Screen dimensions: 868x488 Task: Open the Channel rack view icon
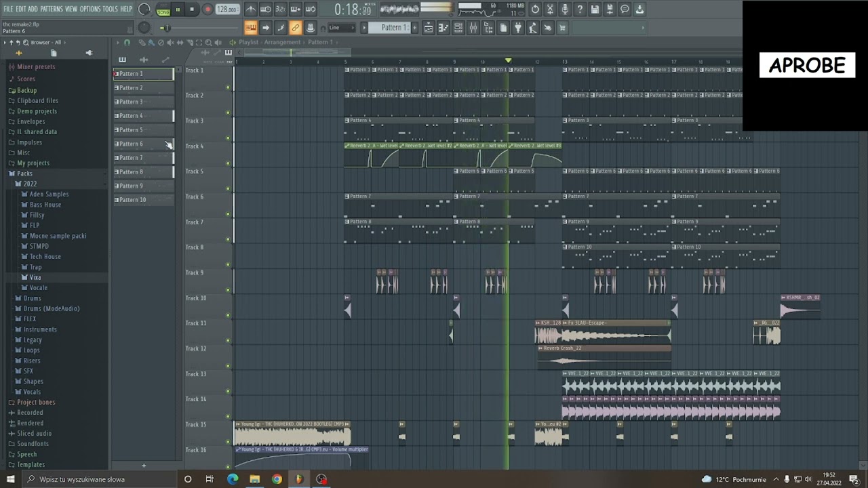tap(458, 28)
